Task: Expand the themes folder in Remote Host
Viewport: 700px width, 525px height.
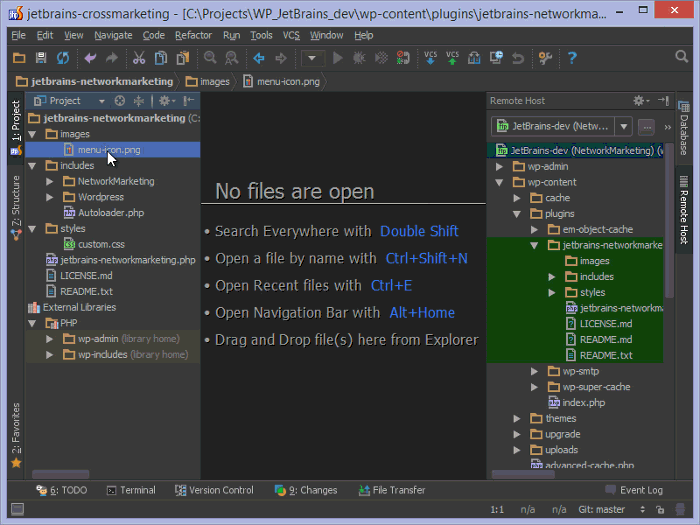Action: (517, 419)
